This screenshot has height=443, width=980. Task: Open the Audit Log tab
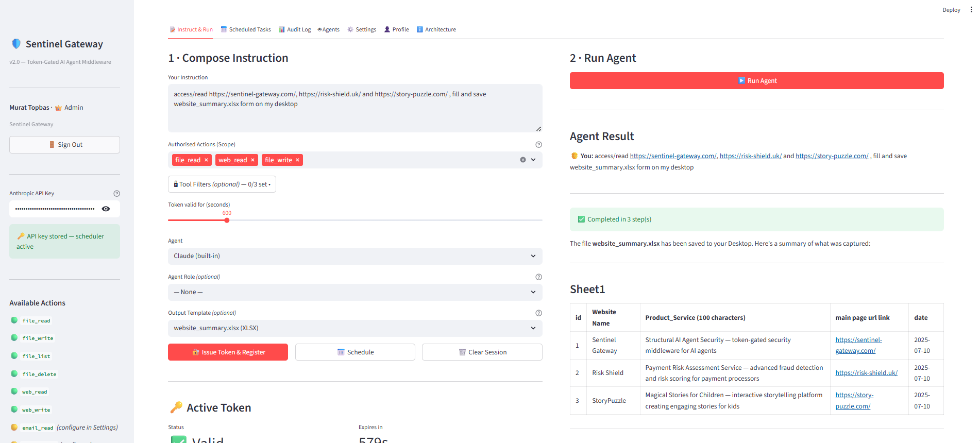295,30
